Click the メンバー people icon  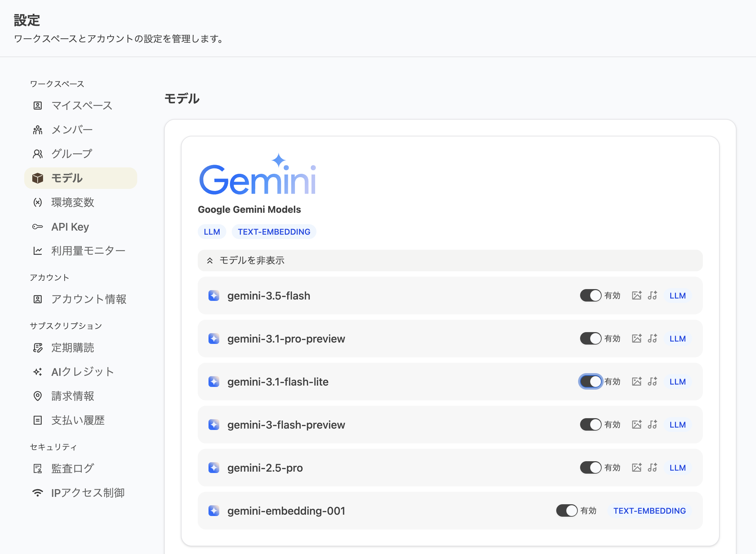point(38,130)
